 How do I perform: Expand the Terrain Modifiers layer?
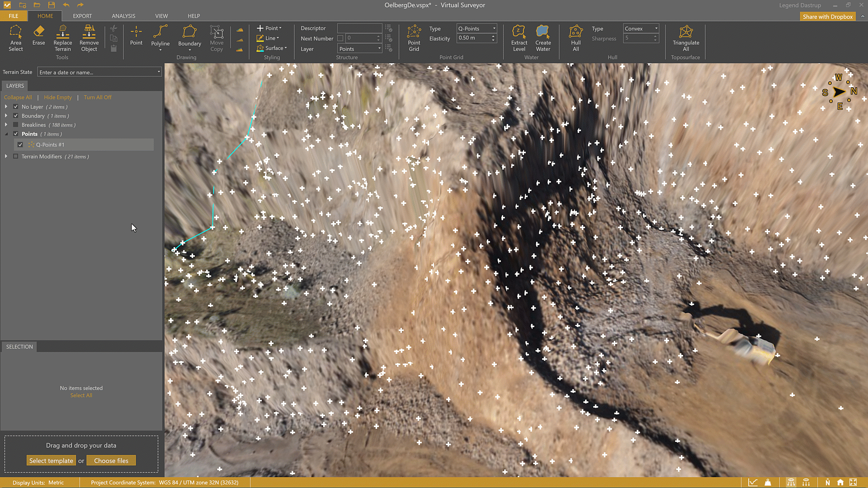click(x=6, y=156)
